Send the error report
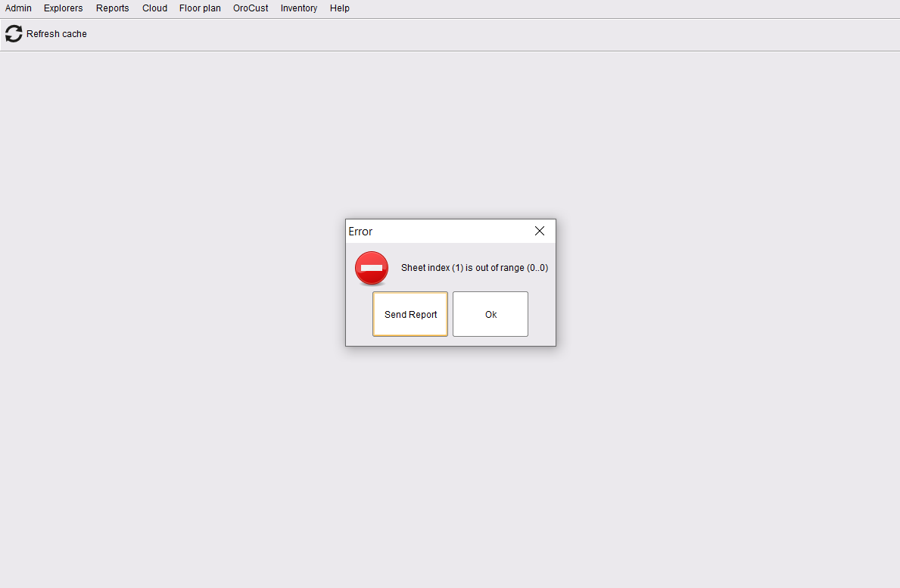 click(410, 314)
